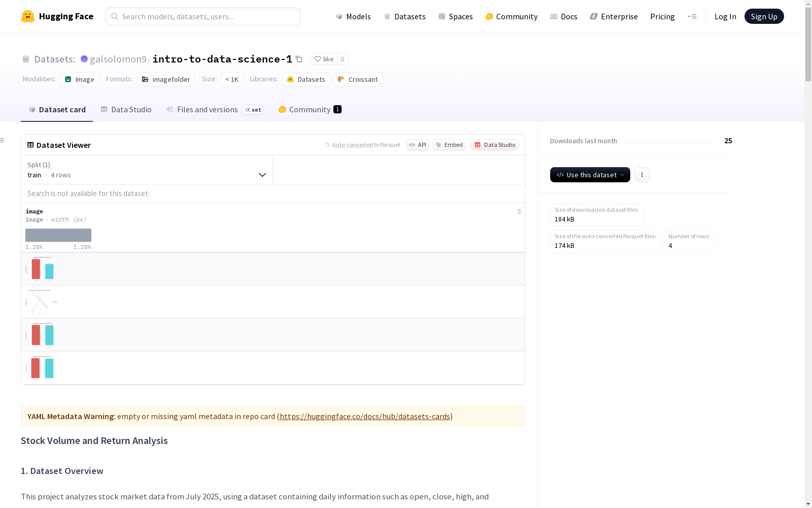Click the heart like button

tap(324, 59)
